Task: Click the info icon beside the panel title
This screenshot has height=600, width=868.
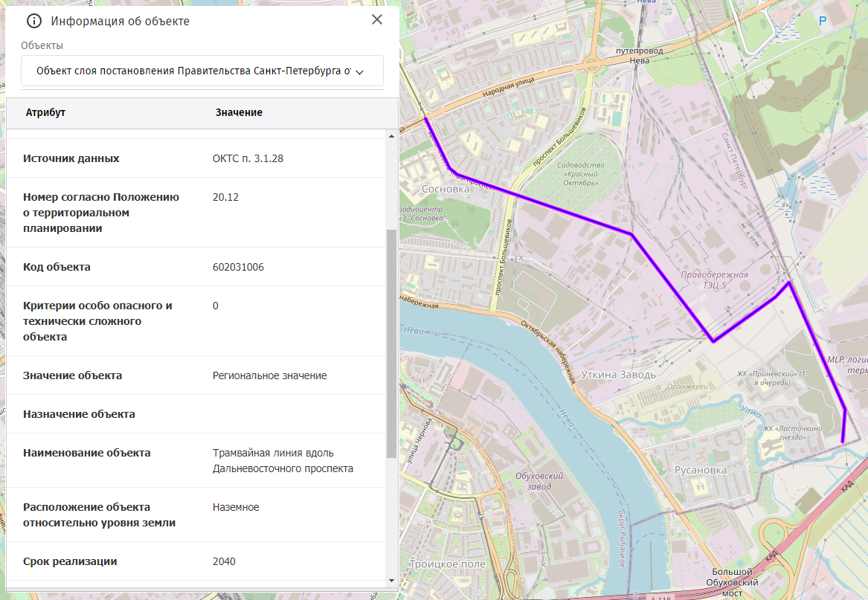Action: tap(34, 21)
